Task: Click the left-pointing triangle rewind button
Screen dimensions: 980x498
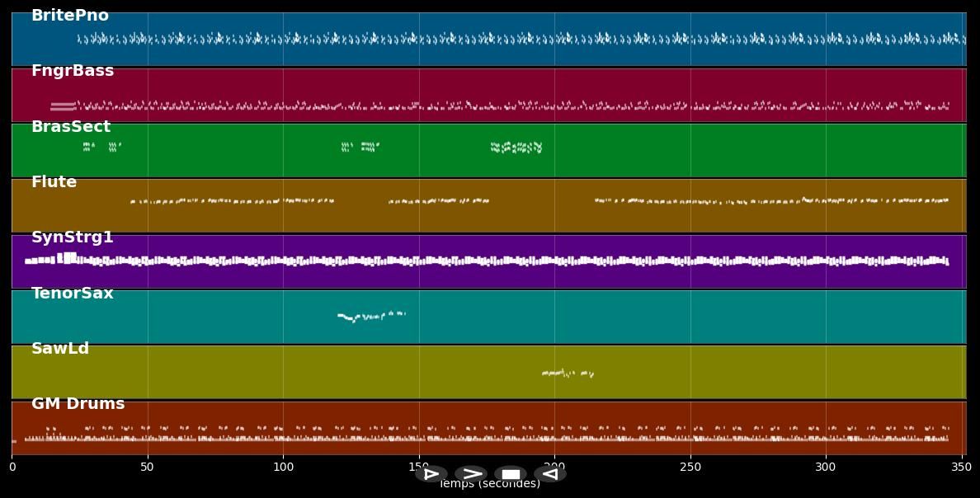Action: click(x=550, y=474)
